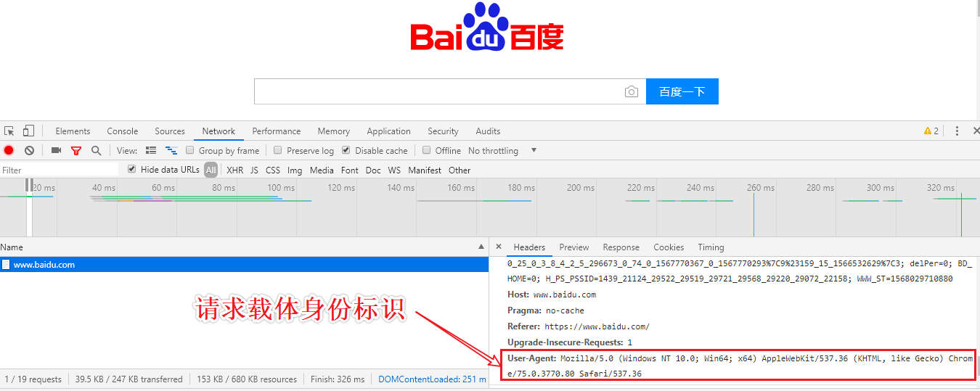Select the inspect element picker icon

click(9, 131)
